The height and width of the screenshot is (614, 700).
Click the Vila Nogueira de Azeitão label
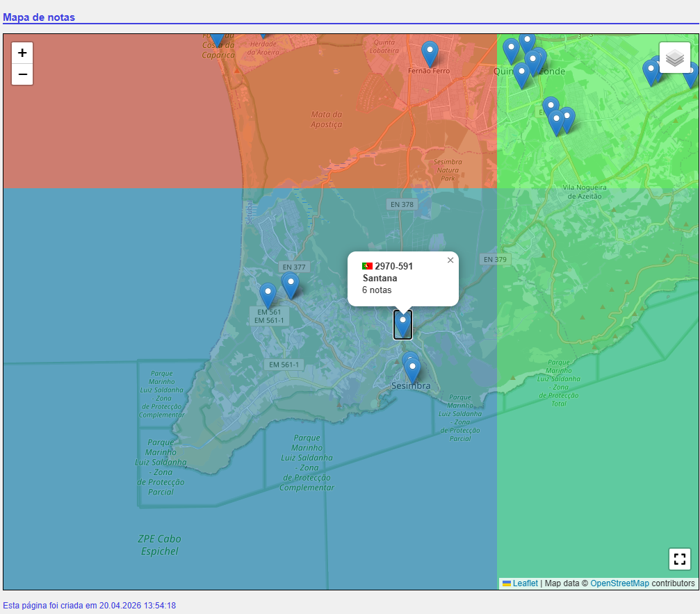tap(585, 192)
